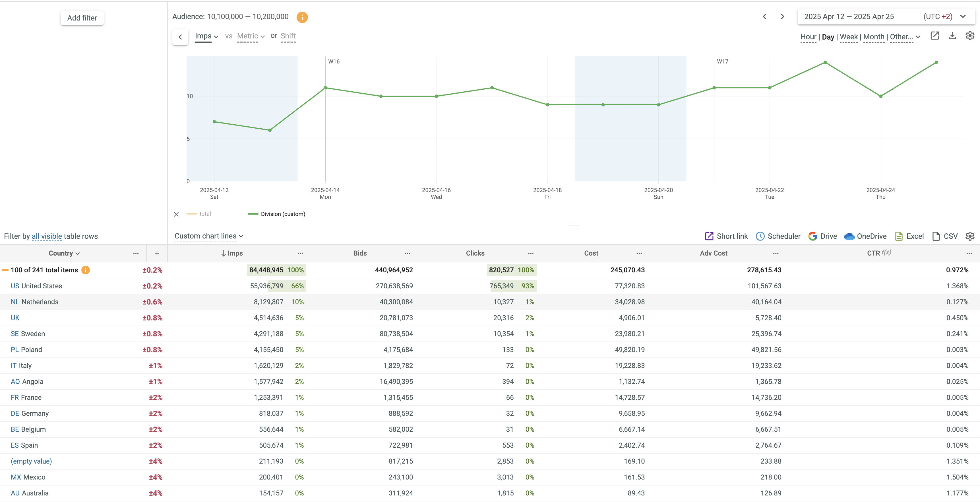Viewport: 980px width, 502px height.
Task: Switch chart granularity to Hour
Action: pyautogui.click(x=808, y=37)
